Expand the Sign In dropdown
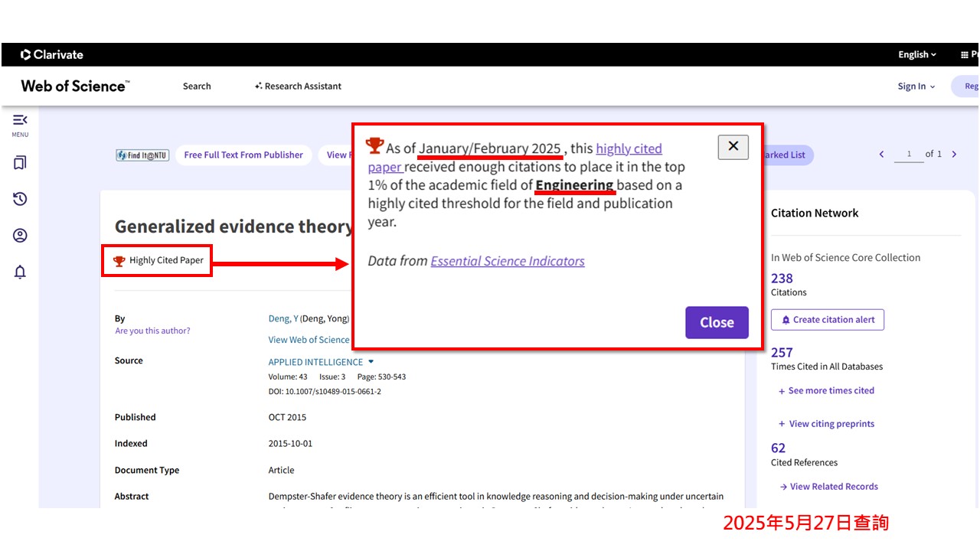 coord(916,86)
